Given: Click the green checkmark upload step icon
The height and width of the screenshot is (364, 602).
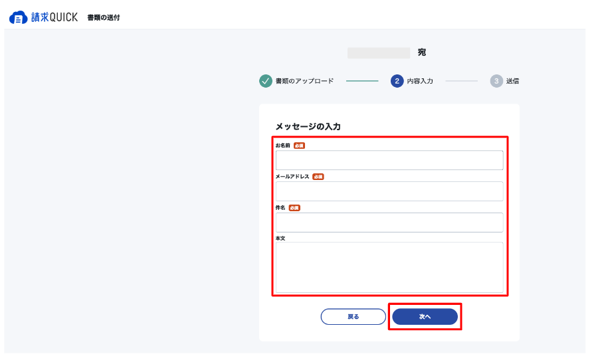Looking at the screenshot, I should pyautogui.click(x=265, y=81).
